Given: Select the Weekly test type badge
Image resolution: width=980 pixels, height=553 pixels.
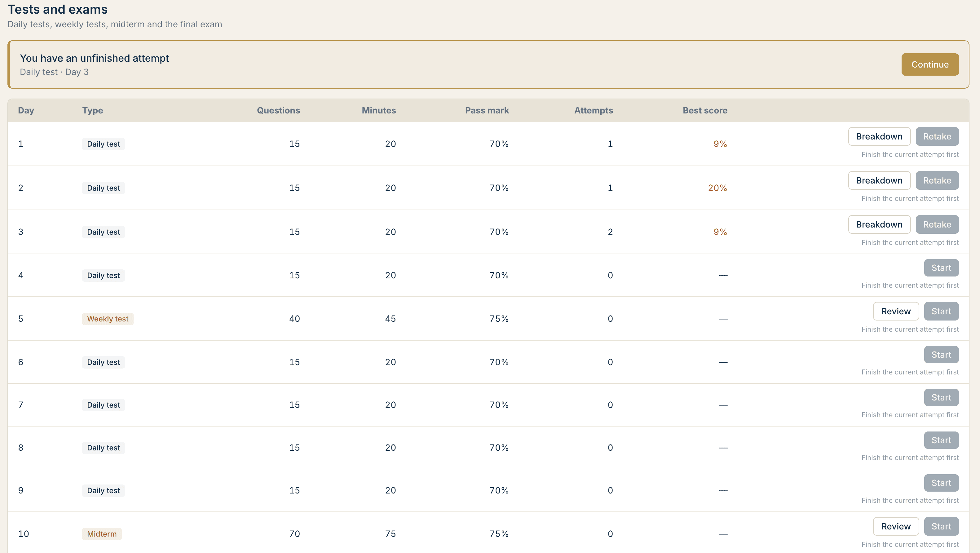Looking at the screenshot, I should (x=108, y=319).
